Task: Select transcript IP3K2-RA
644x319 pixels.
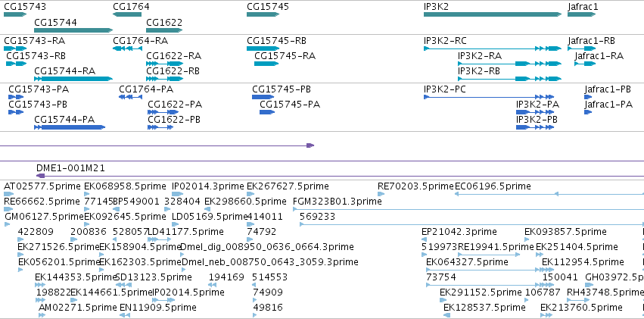Action: tap(510, 64)
